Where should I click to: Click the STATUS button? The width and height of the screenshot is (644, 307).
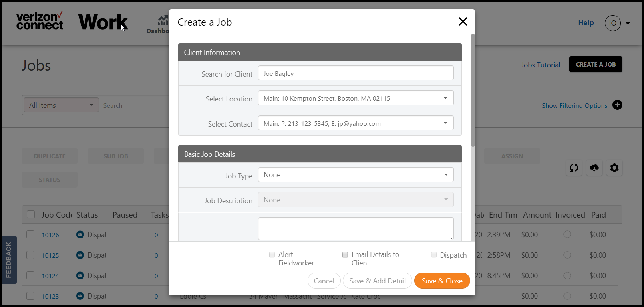pos(50,180)
